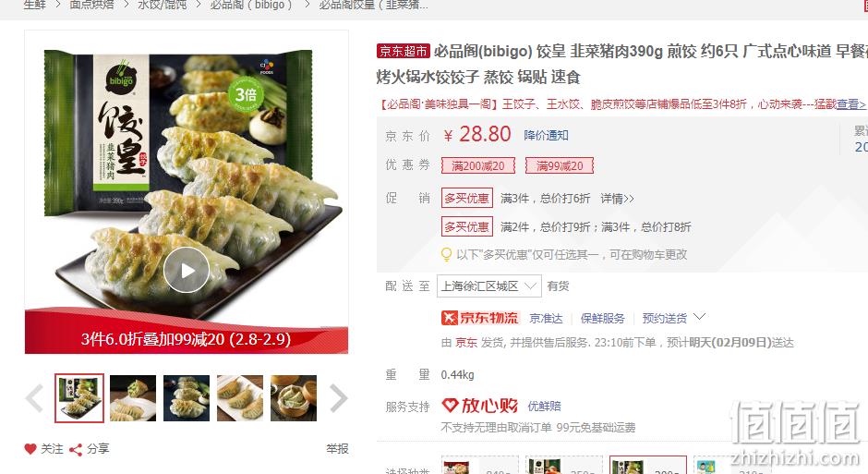Screen dimensions: 868x474
Task: Go to previous thumbnails with left arrow
Action: click(x=35, y=398)
